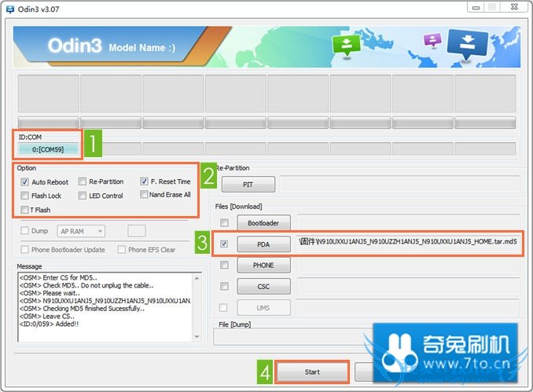This screenshot has width=533, height=392.
Task: Check the Dump checkbox
Action: coord(24,231)
